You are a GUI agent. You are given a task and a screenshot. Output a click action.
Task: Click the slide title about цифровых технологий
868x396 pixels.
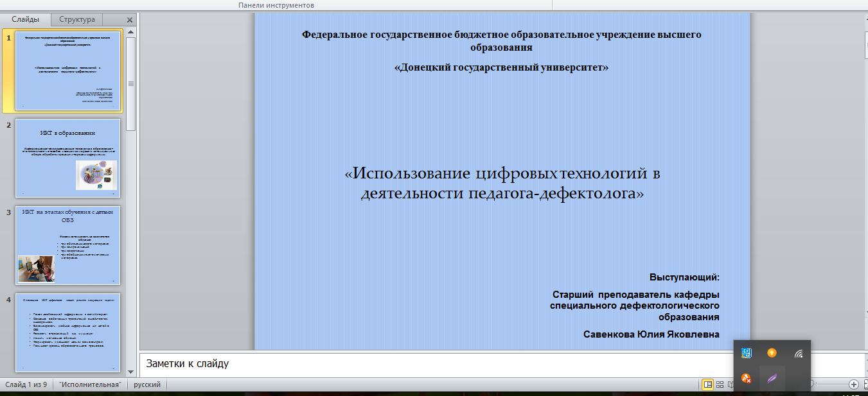(x=502, y=183)
